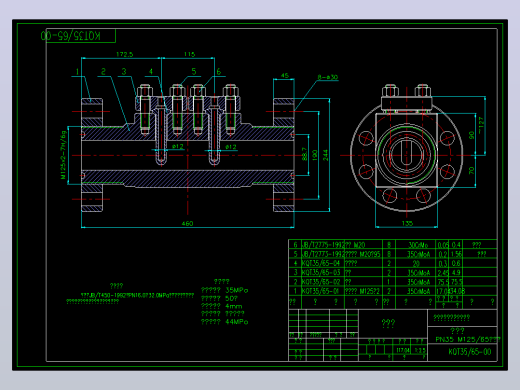The height and width of the screenshot is (390, 520).
Task: Click part balloon number 5
Action: [x=194, y=72]
